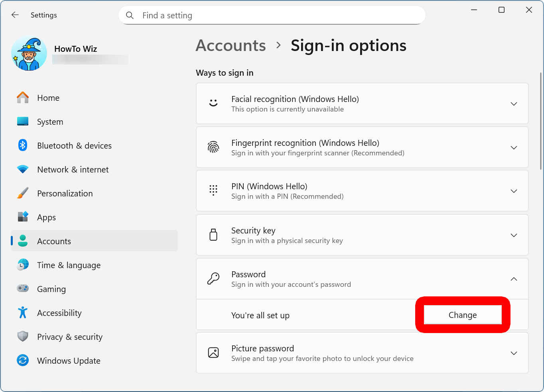Open the System settings icon
The width and height of the screenshot is (544, 392).
[x=23, y=122]
